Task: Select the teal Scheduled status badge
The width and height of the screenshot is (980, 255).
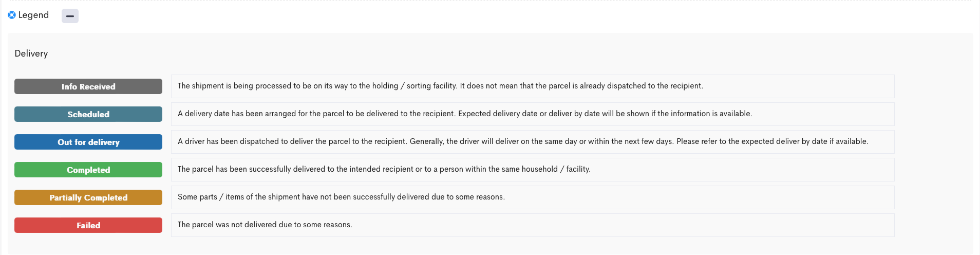Action: pyautogui.click(x=88, y=114)
